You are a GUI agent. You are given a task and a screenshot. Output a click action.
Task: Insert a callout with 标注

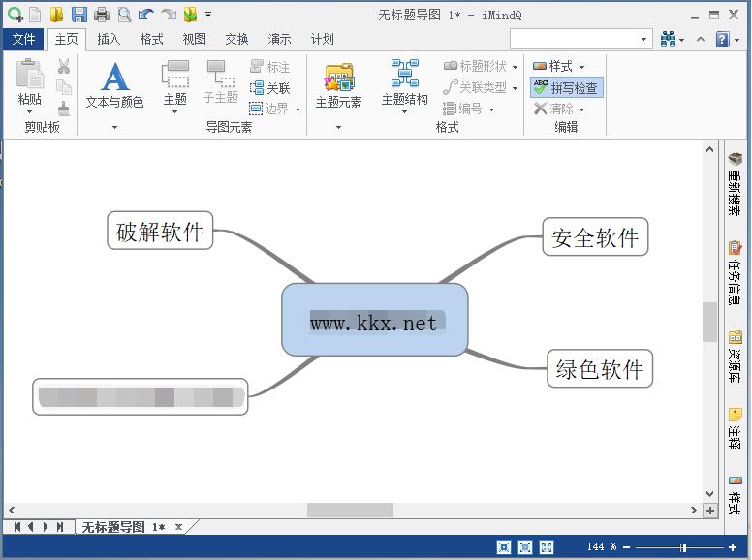pyautogui.click(x=270, y=67)
